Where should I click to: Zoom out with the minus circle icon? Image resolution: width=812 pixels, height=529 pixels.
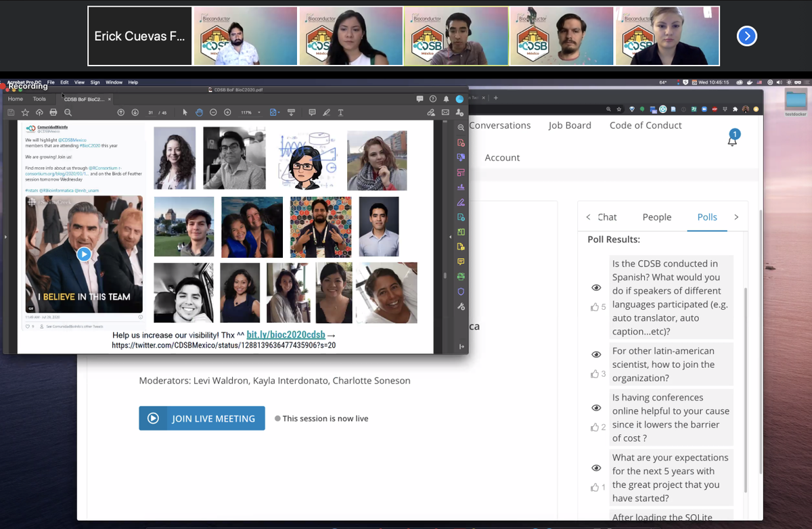click(x=213, y=112)
